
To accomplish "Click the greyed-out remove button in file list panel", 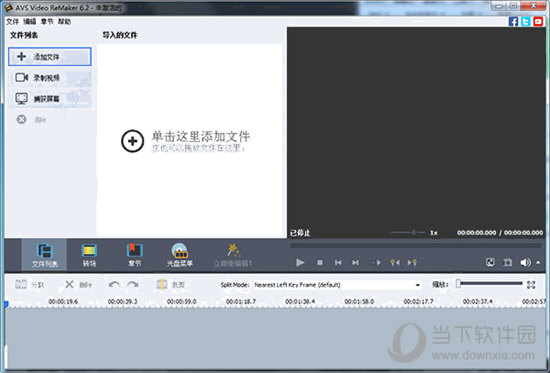I will [31, 120].
